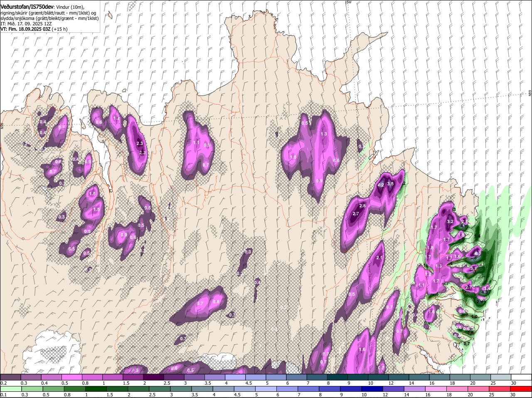Image resolution: width=532 pixels, height=398 pixels.
Task: Select the 4.5 swatch in the bottom legend row
Action: click(245, 389)
